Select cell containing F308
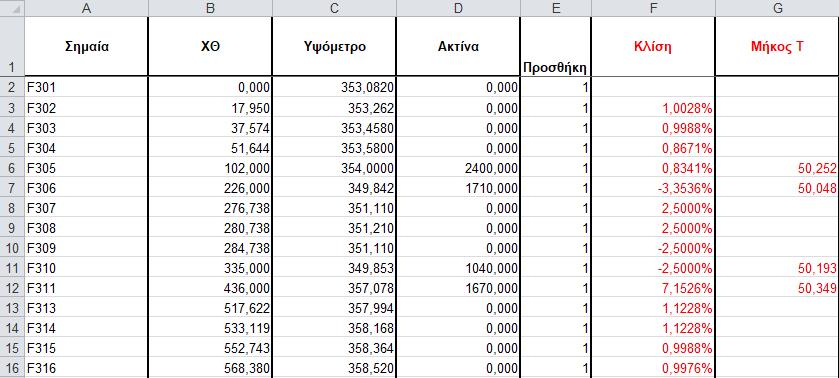Image resolution: width=839 pixels, height=378 pixels. click(86, 229)
